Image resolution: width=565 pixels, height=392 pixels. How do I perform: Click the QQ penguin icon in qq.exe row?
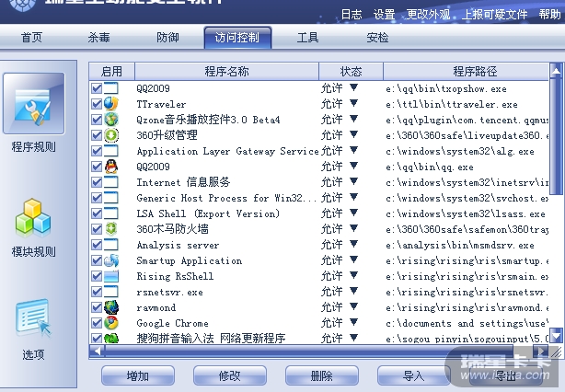click(x=111, y=167)
